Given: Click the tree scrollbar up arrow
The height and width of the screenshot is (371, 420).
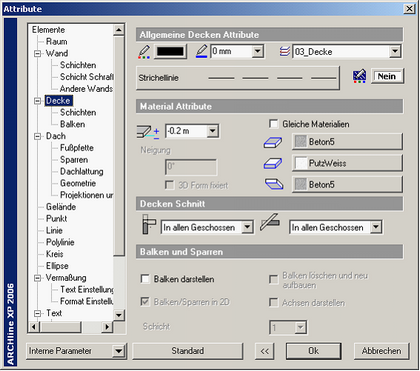Looking at the screenshot, I should tap(119, 30).
